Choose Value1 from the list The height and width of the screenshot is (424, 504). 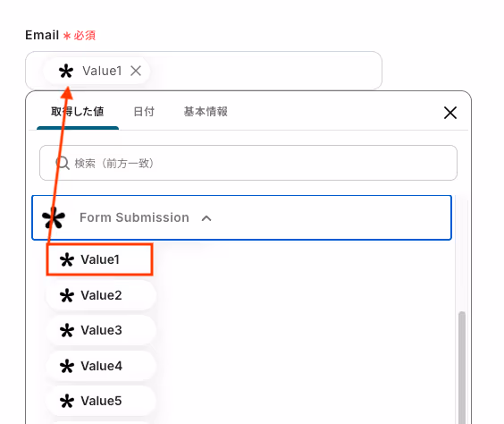[100, 259]
